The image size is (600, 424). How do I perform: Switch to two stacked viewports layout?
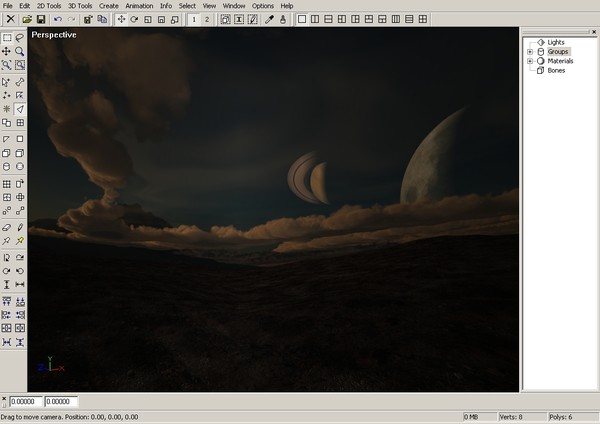click(x=328, y=19)
